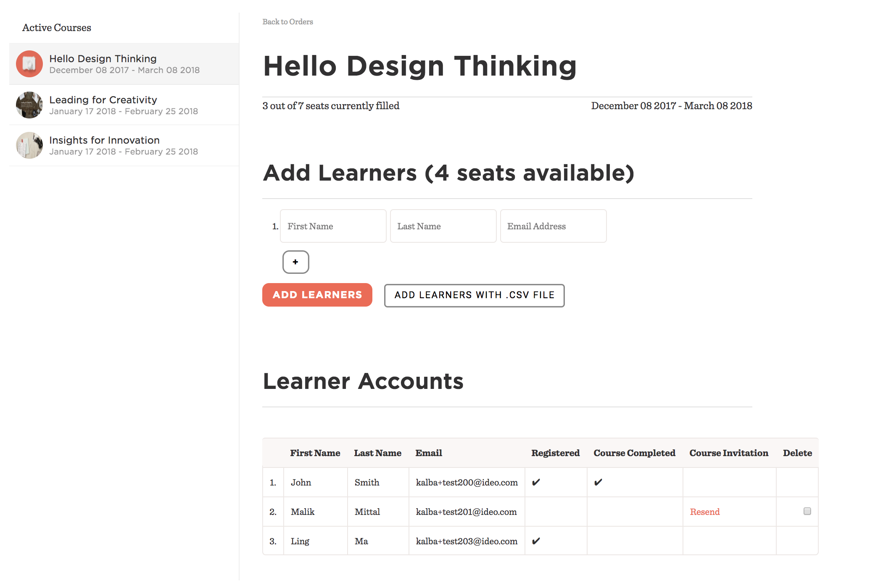870x588 pixels.
Task: Focus the Last Name field
Action: click(x=443, y=226)
